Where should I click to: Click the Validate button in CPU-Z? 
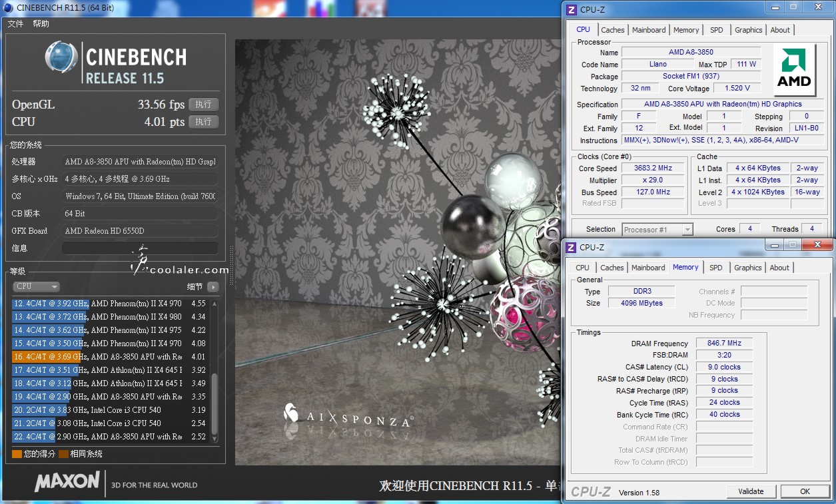click(751, 491)
